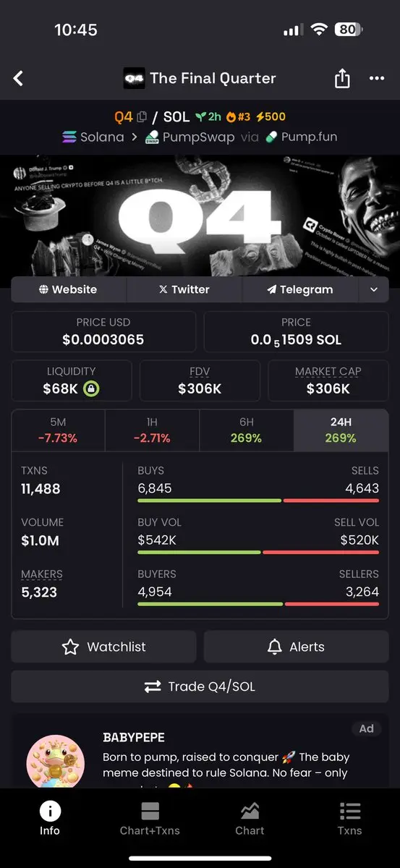This screenshot has height=868, width=400.
Task: Select the 1H timeframe
Action: pyautogui.click(x=152, y=430)
